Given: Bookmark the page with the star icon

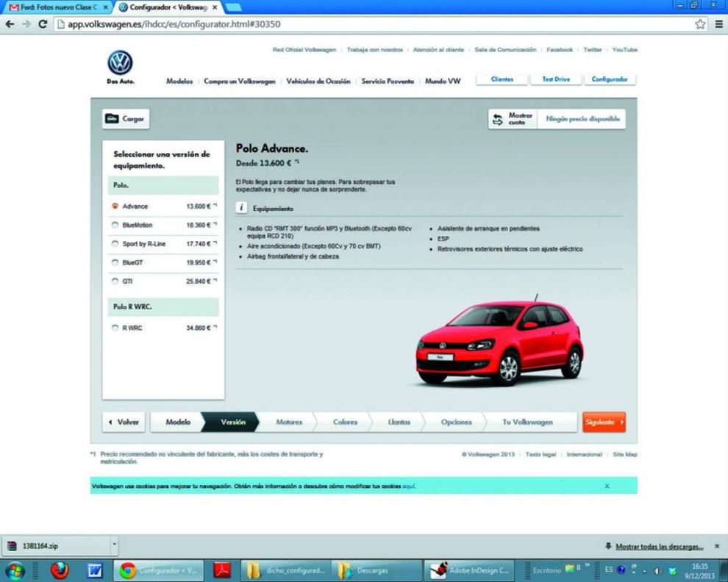Looking at the screenshot, I should (x=700, y=24).
